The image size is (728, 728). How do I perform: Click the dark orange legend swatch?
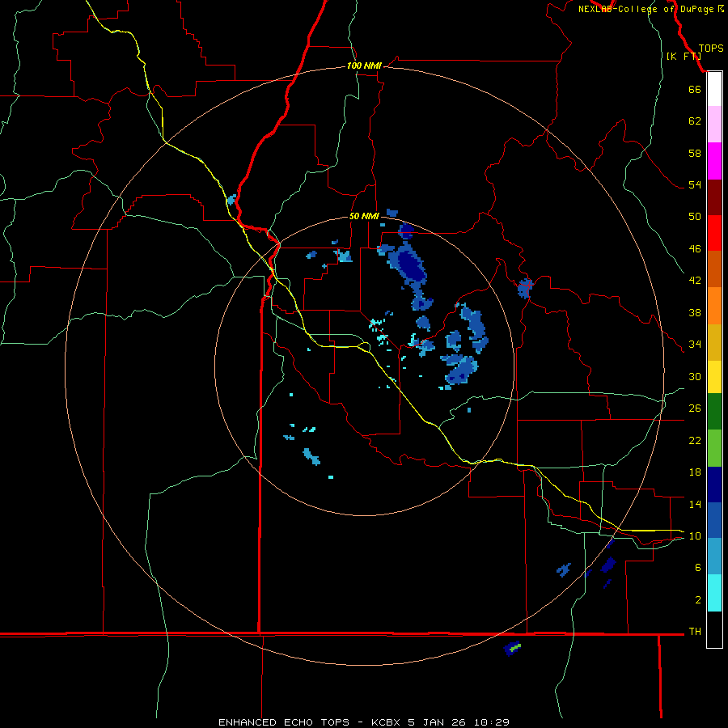click(x=714, y=269)
